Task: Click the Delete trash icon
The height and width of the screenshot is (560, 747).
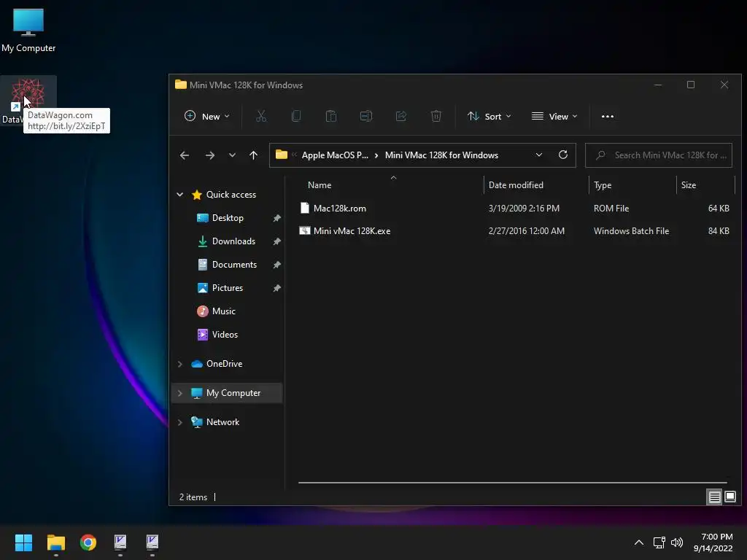Action: [436, 116]
